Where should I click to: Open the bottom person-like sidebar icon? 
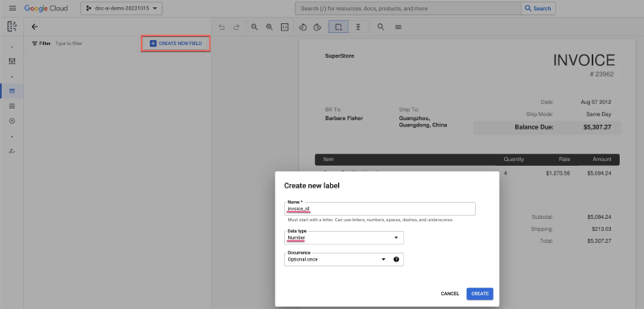[12, 151]
